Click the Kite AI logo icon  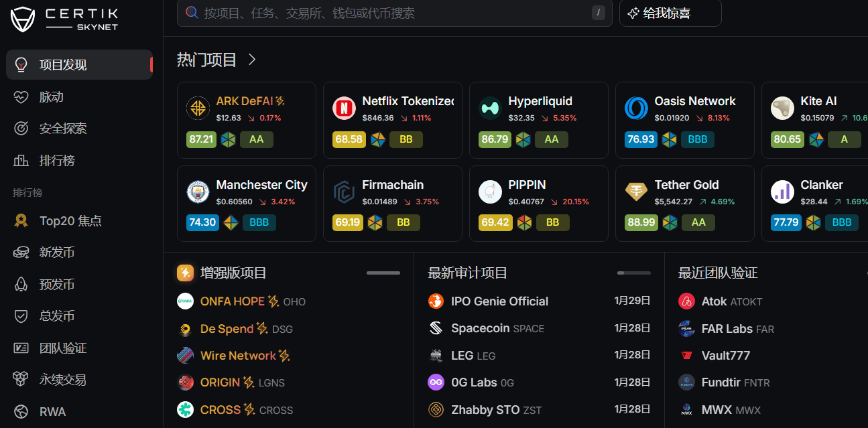(x=782, y=108)
